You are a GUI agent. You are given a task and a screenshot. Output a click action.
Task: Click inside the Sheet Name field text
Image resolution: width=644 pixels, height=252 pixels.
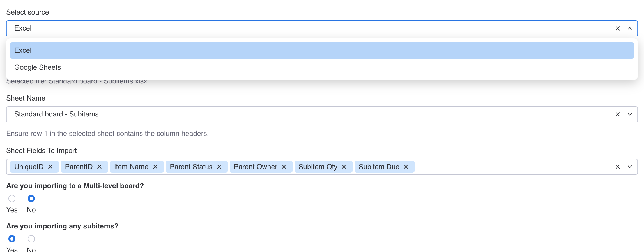tap(56, 114)
